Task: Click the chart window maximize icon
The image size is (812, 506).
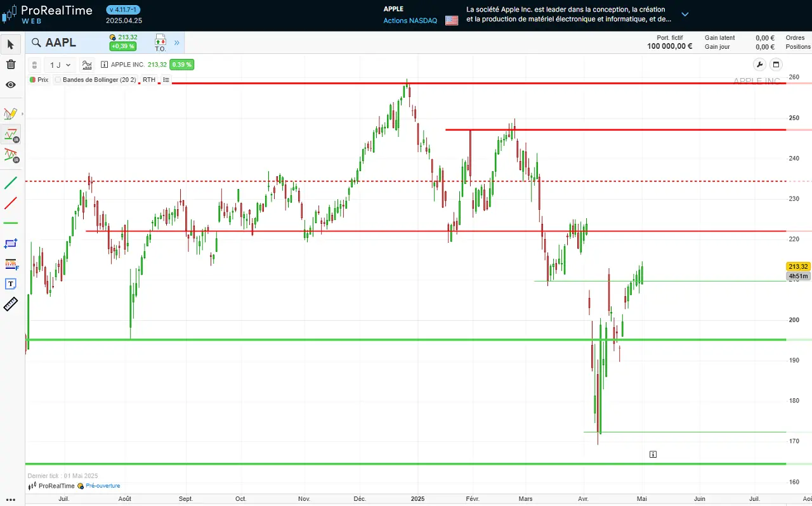Action: click(776, 65)
